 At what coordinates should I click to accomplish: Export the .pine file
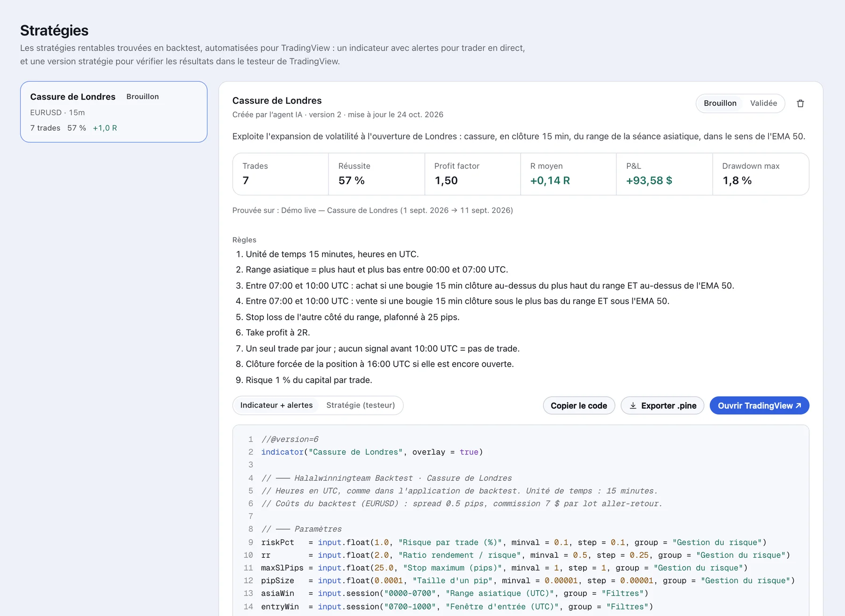(x=662, y=406)
